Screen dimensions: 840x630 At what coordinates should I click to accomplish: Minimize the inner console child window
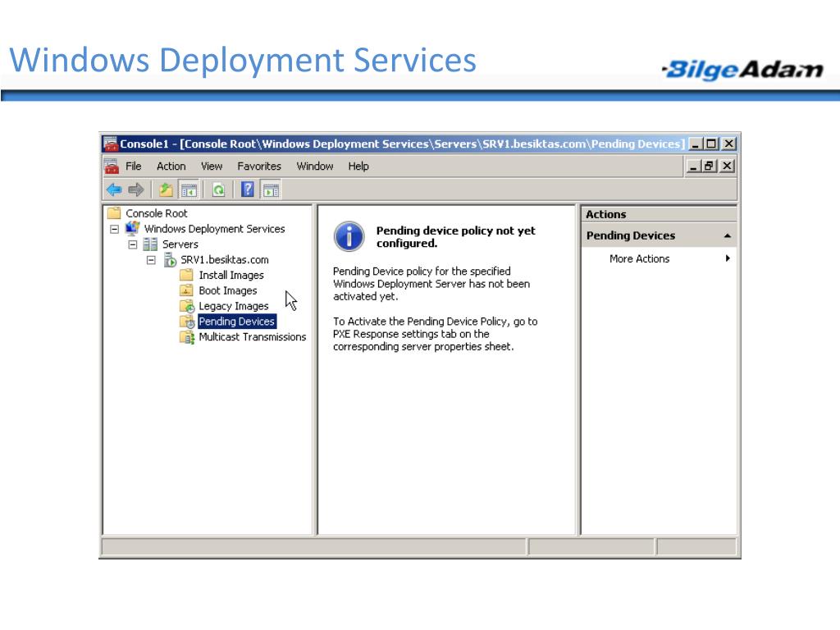[x=694, y=166]
